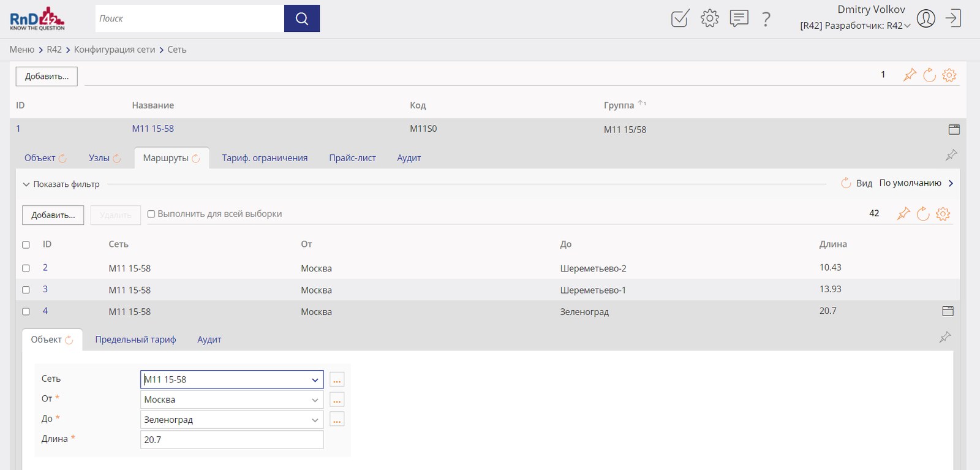Check the Зеленоград route row checkbox
Image resolution: width=980 pixels, height=470 pixels.
[26, 311]
